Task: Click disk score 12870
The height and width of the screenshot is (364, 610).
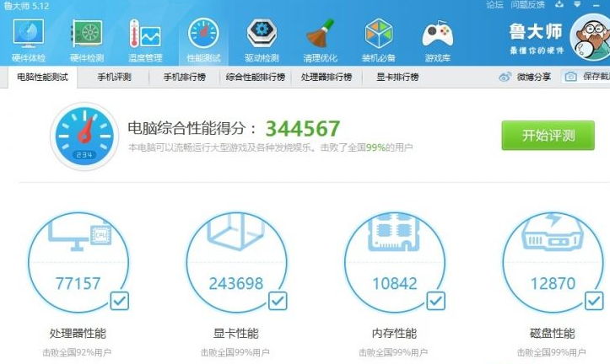Action: 553,283
